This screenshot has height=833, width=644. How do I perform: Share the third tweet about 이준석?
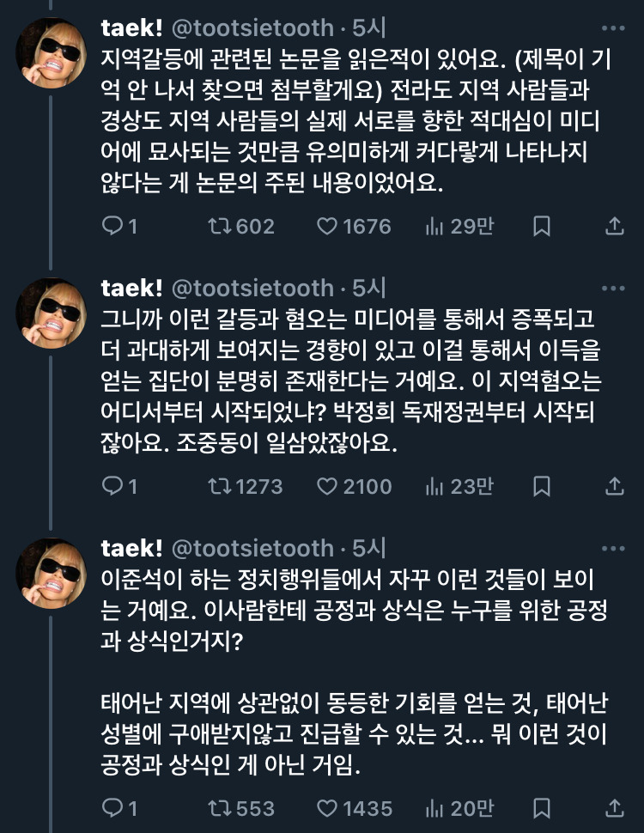click(x=615, y=808)
